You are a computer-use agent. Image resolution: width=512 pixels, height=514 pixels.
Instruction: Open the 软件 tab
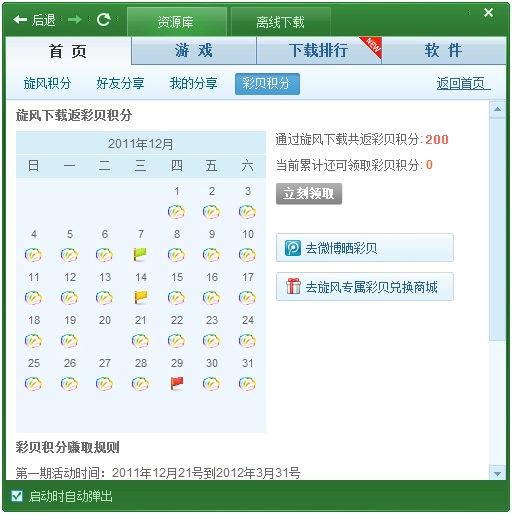444,51
